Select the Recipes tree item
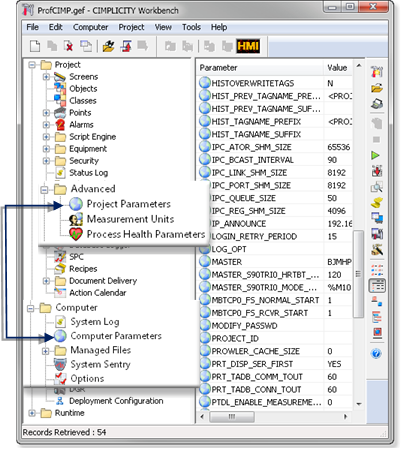The height and width of the screenshot is (449, 401). pyautogui.click(x=83, y=269)
